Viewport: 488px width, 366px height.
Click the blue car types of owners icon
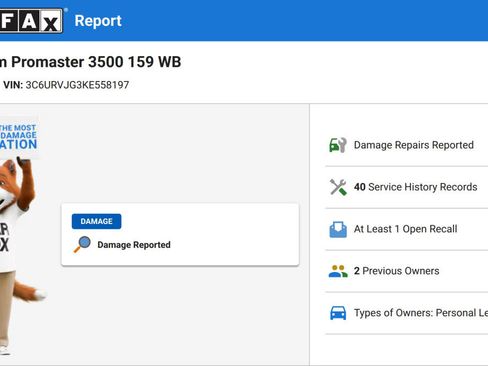tap(338, 313)
